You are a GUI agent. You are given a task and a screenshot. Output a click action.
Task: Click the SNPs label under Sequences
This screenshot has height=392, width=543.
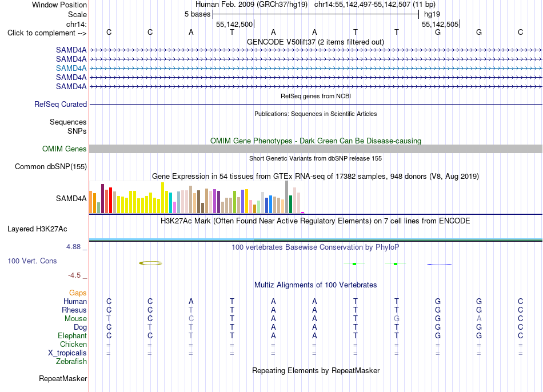coord(77,131)
